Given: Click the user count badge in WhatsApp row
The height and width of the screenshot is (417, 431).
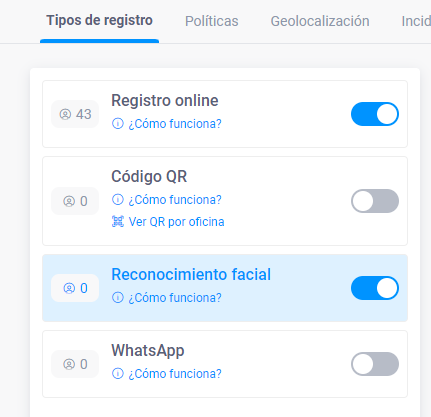Looking at the screenshot, I should 75,364.
